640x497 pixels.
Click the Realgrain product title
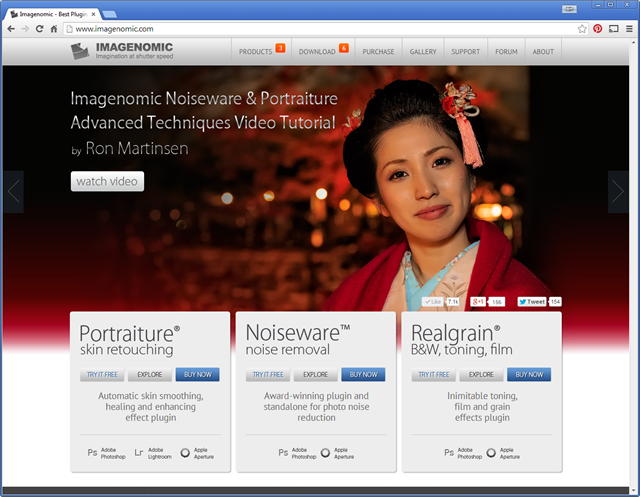pos(456,333)
